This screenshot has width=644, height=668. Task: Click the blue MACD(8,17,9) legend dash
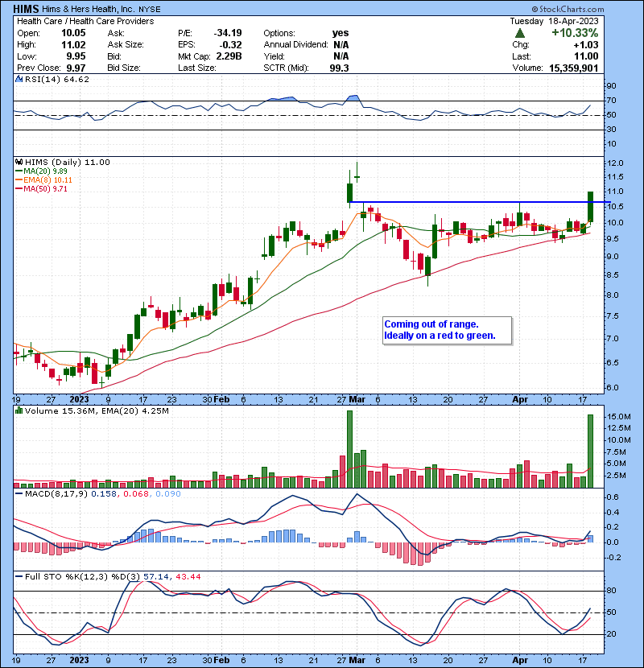[19, 494]
